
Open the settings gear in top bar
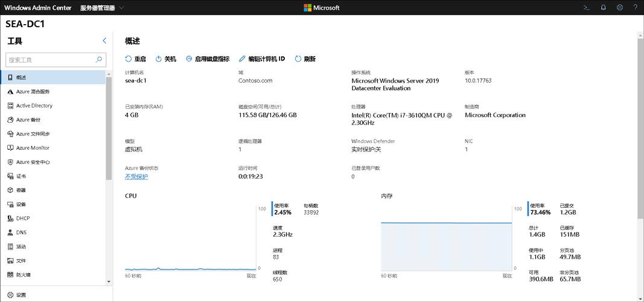click(620, 7)
